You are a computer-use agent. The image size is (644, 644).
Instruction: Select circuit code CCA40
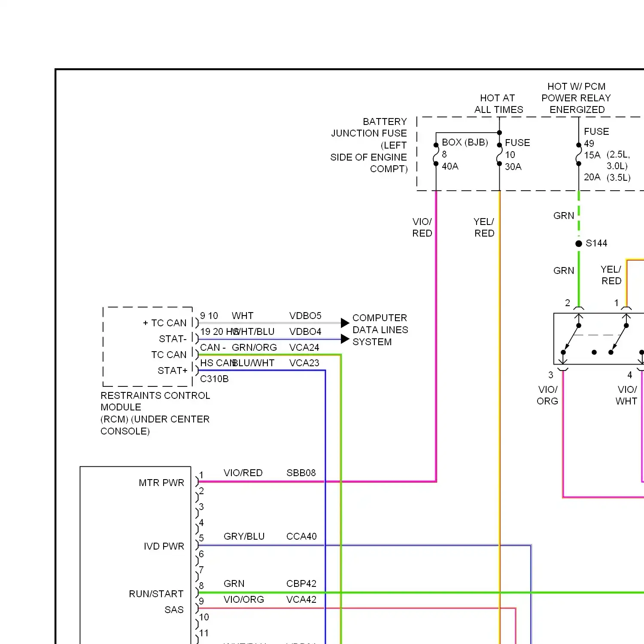point(301,536)
